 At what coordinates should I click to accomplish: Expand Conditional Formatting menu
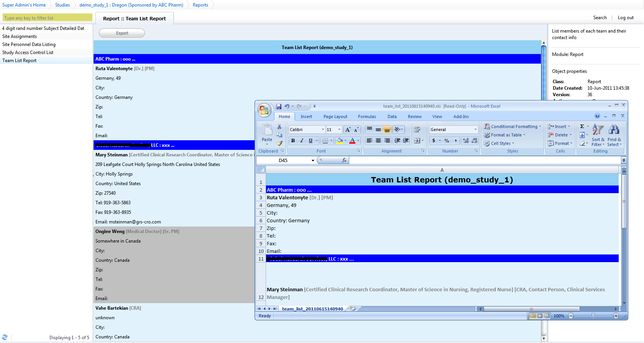(x=512, y=126)
